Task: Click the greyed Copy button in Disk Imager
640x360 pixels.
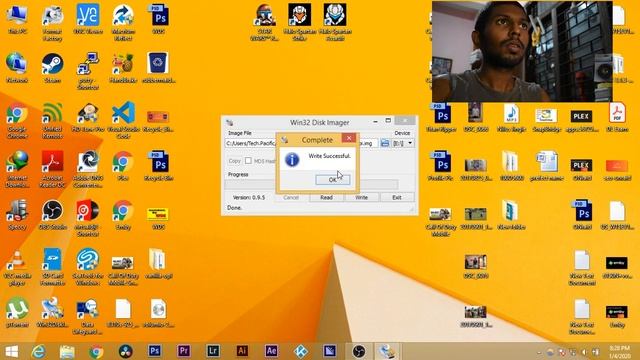Action: coord(234,161)
